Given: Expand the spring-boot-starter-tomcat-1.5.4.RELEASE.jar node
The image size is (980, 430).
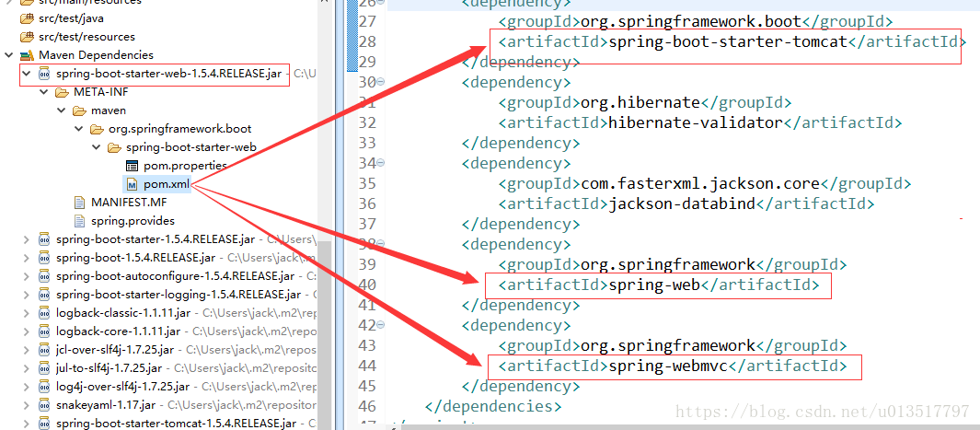Looking at the screenshot, I should (27, 424).
